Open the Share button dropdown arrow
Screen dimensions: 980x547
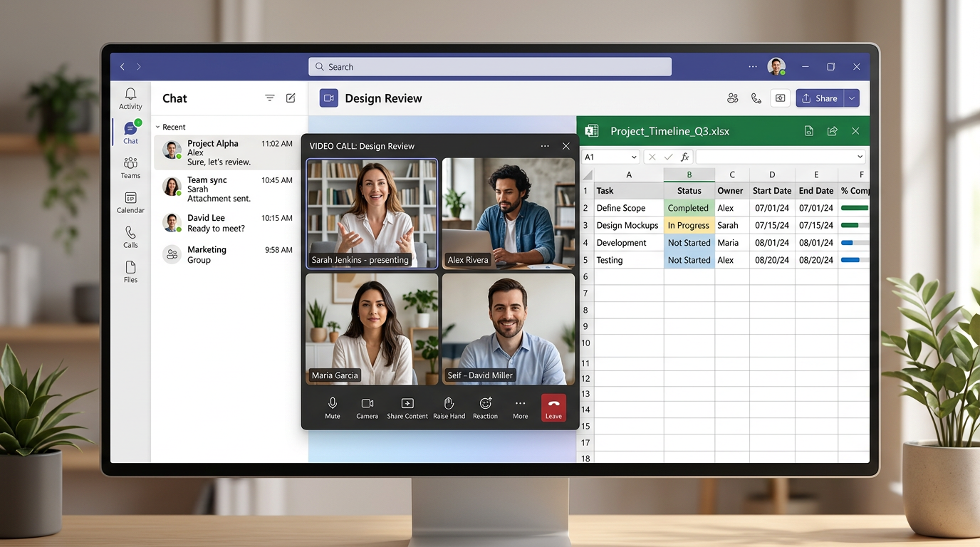pyautogui.click(x=852, y=98)
